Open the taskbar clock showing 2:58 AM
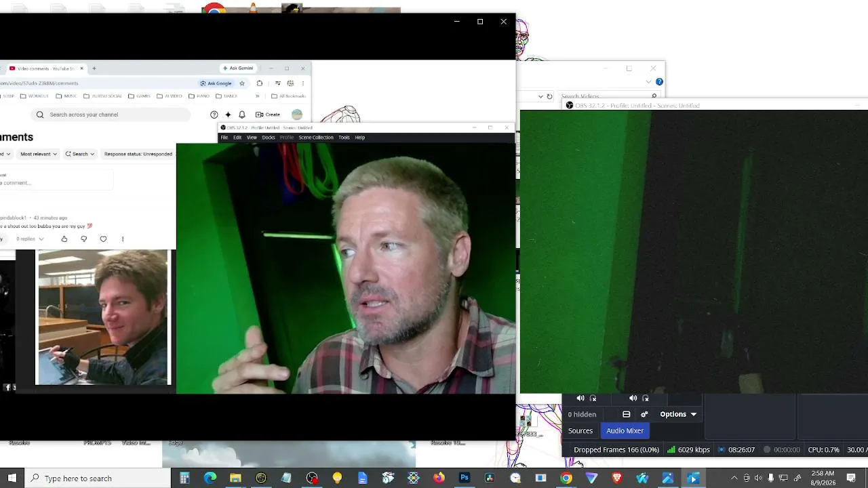The width and height of the screenshot is (868, 488). (x=823, y=478)
